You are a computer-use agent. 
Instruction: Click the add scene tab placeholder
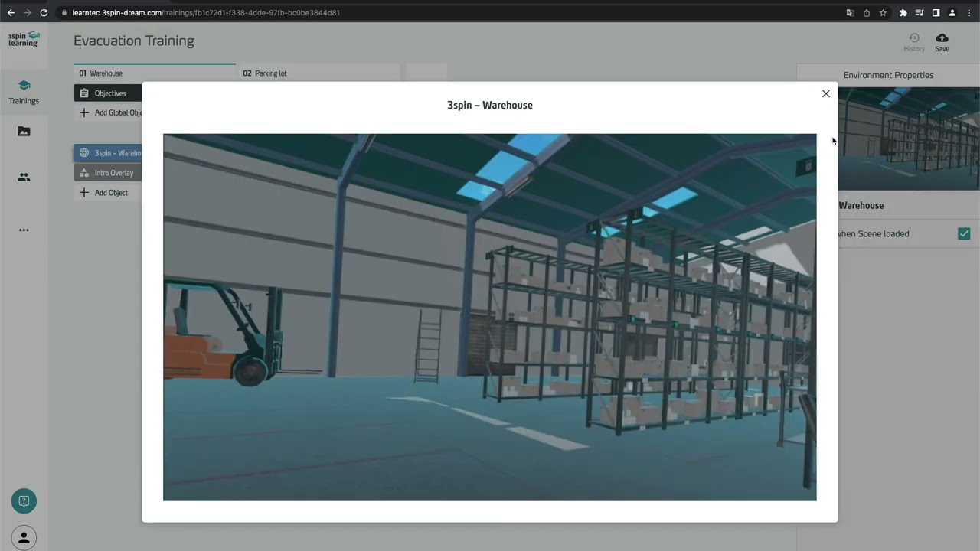(x=426, y=73)
